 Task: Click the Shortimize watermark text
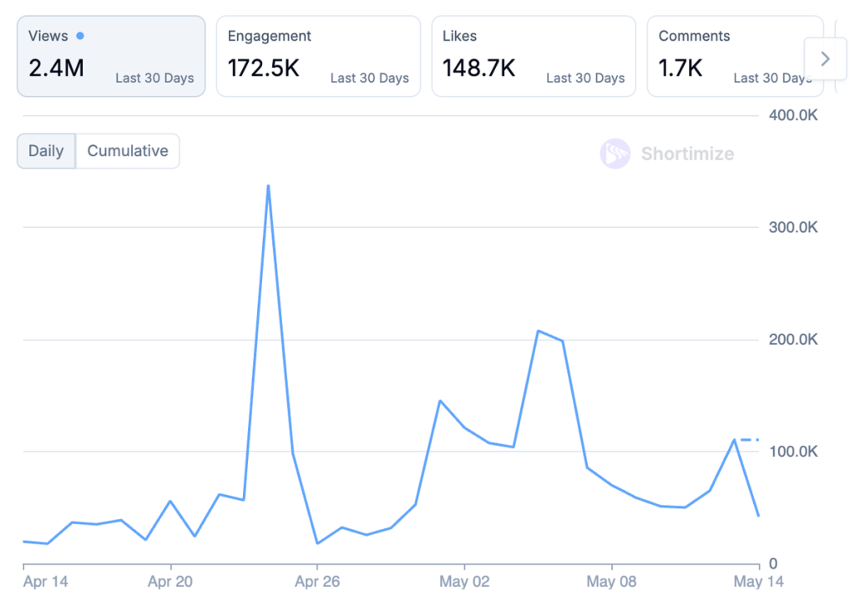[x=687, y=154]
